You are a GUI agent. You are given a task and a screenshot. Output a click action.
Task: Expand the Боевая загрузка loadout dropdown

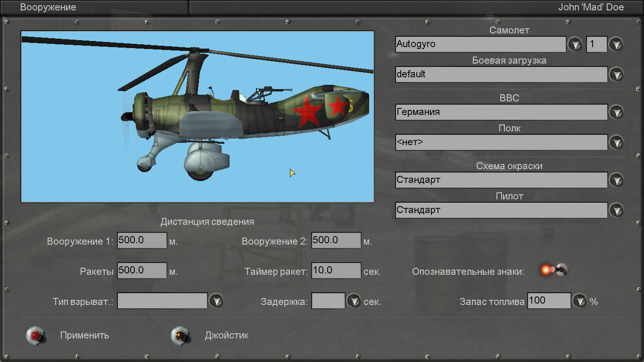click(616, 74)
